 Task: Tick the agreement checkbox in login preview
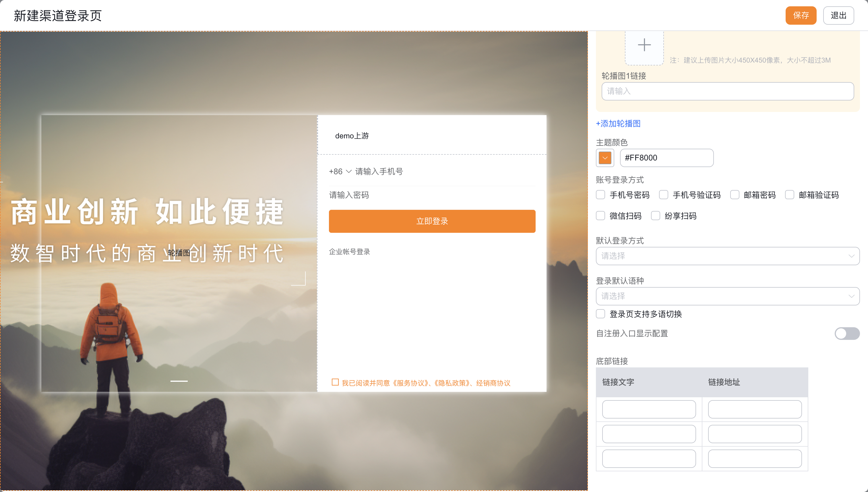(x=335, y=382)
